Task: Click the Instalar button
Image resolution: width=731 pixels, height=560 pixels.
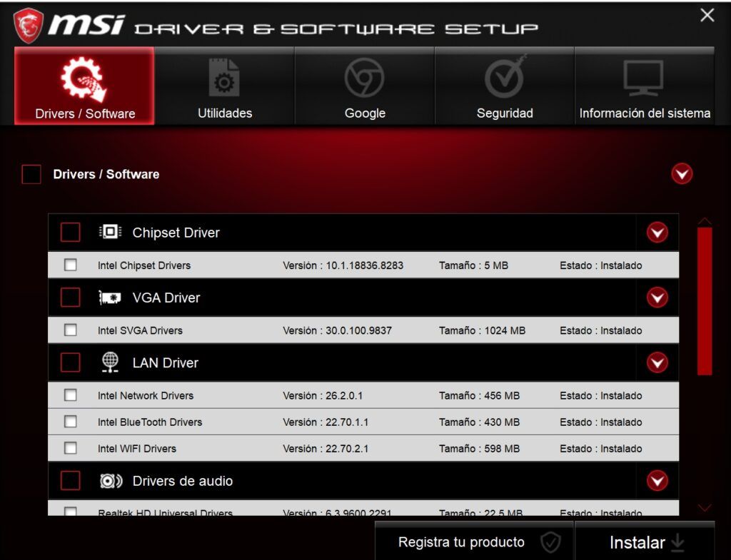Action: tap(645, 542)
